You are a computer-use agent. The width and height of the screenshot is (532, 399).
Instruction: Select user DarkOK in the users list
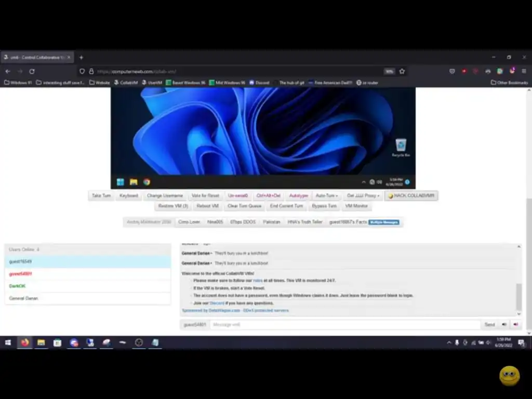tap(87, 286)
